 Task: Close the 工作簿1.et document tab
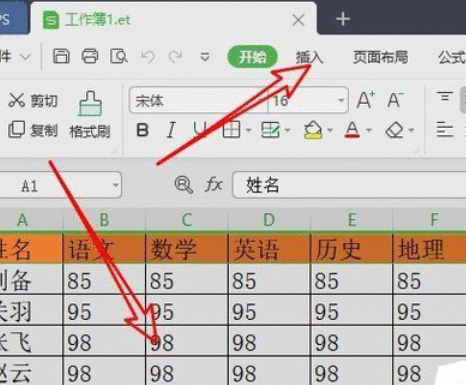tap(298, 20)
